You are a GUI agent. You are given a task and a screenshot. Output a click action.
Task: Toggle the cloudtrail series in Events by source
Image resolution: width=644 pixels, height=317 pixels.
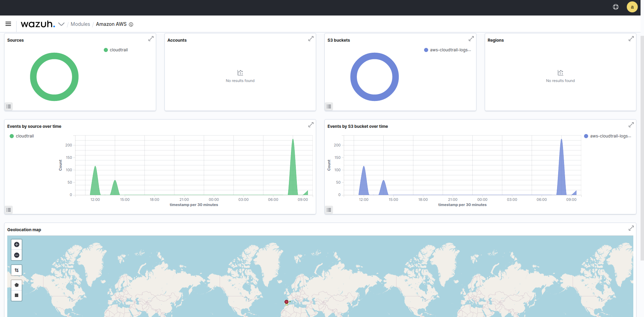[x=24, y=136]
